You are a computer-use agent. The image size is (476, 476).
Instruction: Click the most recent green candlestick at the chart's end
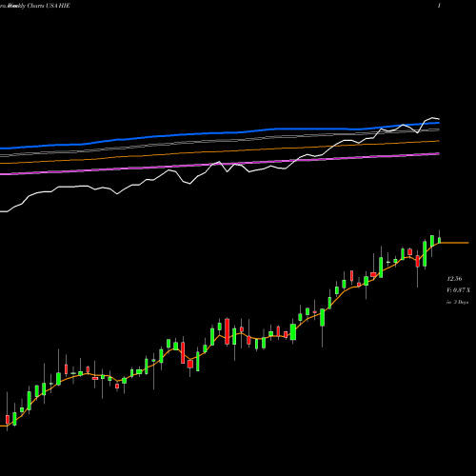pyautogui.click(x=440, y=240)
